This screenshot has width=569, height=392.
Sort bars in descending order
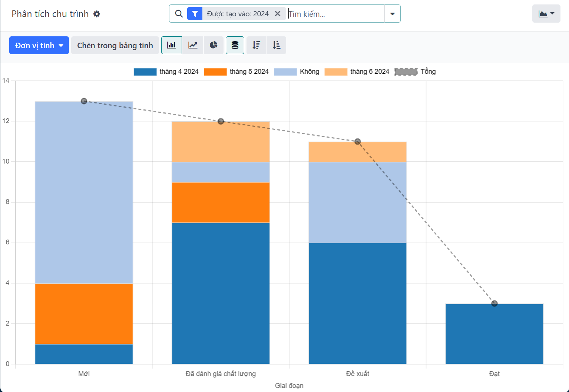[x=256, y=45]
